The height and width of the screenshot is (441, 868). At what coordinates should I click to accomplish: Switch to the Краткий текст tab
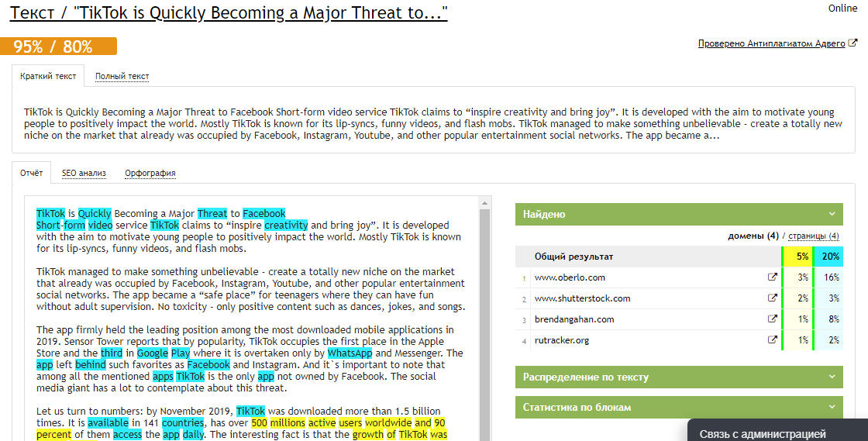pos(48,77)
